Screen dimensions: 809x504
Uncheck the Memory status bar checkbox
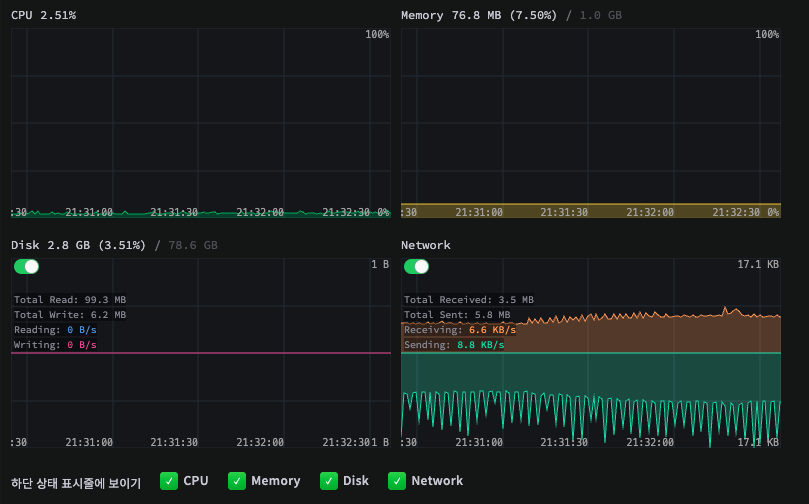(237, 481)
